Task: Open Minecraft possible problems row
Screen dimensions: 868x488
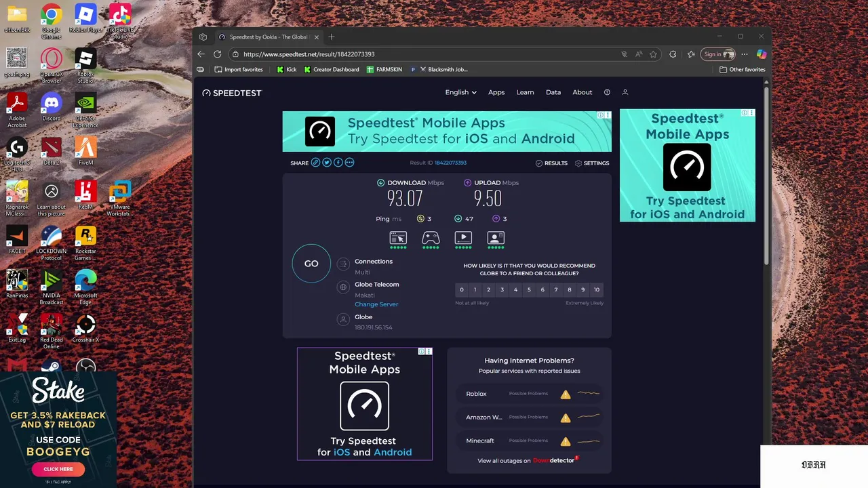Action: (x=529, y=441)
